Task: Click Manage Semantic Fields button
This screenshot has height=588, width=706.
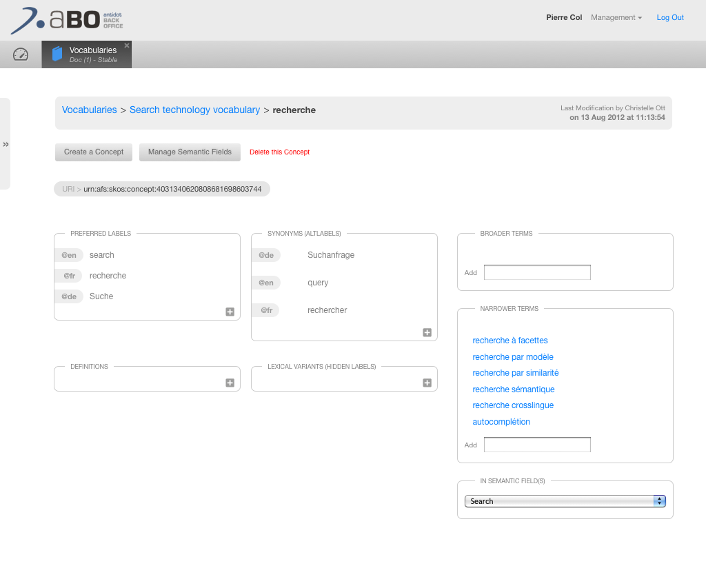Action: coord(190,152)
